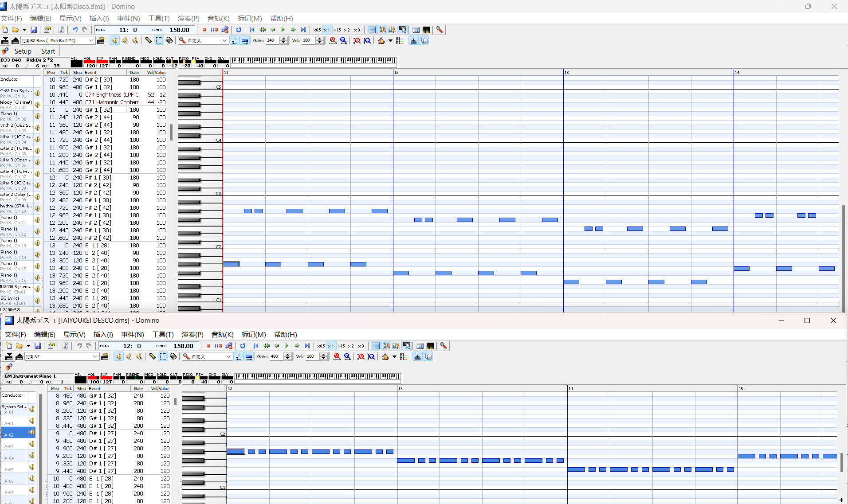Toggle mute speaker for Melody (Clarinet) track
Screen dimensions: 848x504
pos(37,105)
